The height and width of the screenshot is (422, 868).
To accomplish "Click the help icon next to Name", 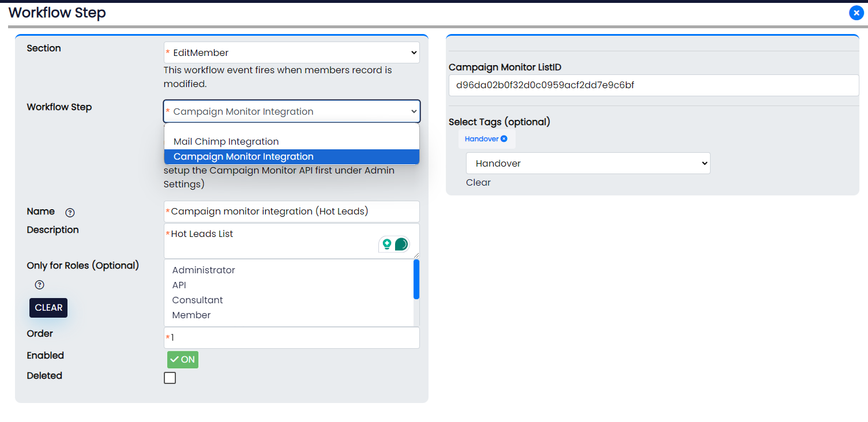I will click(x=70, y=212).
